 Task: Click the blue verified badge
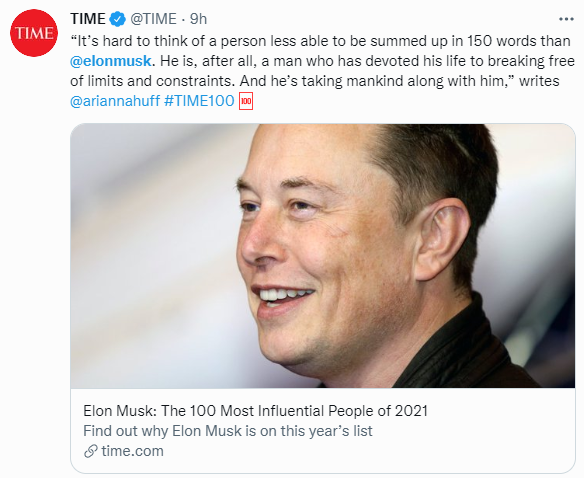pyautogui.click(x=118, y=19)
